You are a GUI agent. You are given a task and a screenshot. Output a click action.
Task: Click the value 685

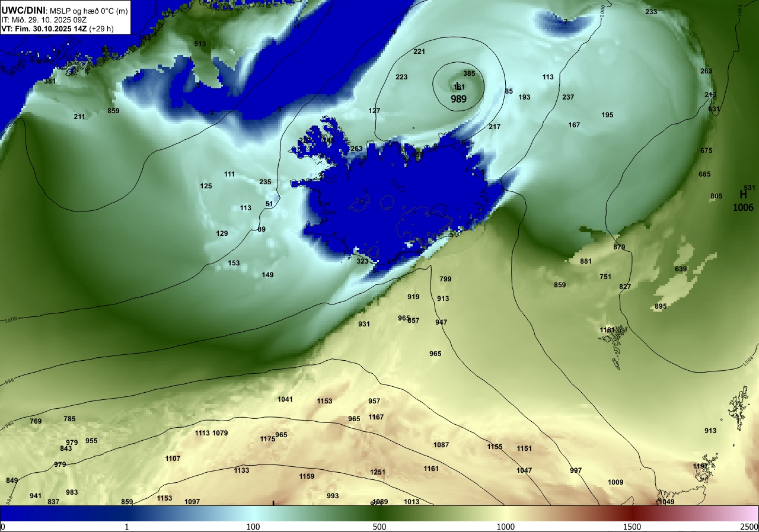pos(704,174)
